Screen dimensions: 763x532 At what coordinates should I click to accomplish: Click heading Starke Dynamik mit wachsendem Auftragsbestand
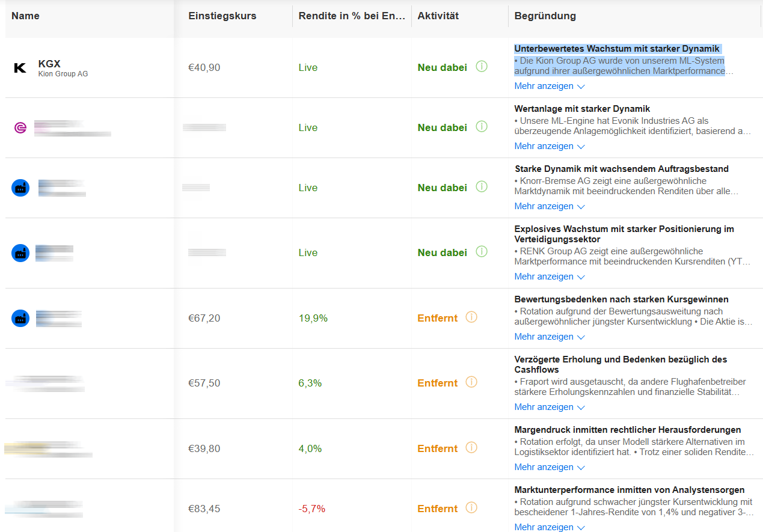(x=622, y=169)
